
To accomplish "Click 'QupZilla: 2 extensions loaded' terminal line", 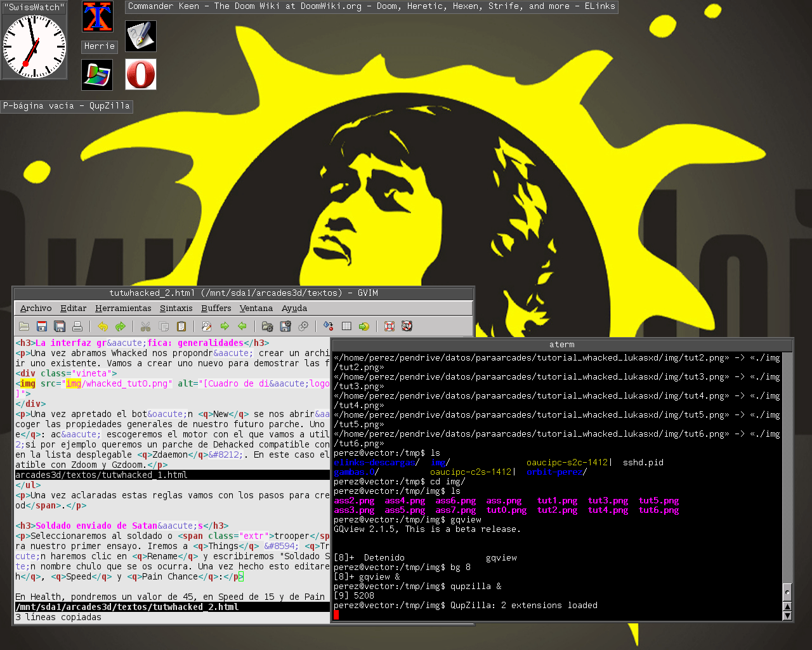I will click(524, 606).
